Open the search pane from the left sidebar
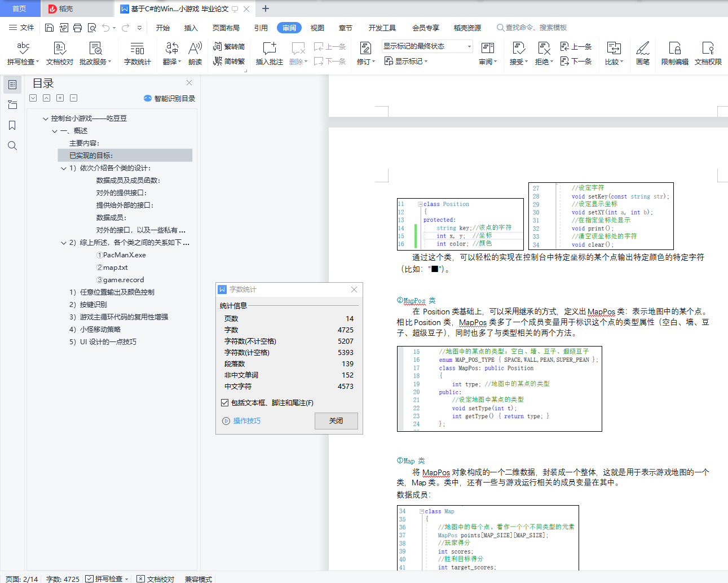Image resolution: width=728 pixels, height=583 pixels. tap(12, 146)
